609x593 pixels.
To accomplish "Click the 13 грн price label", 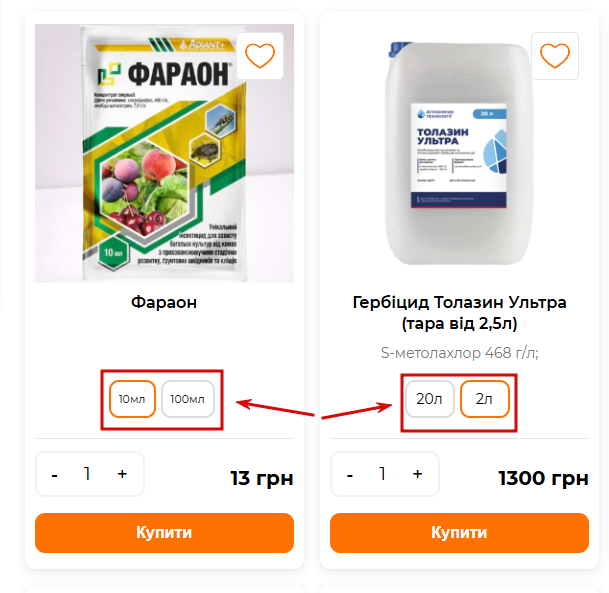I will pos(262,478).
